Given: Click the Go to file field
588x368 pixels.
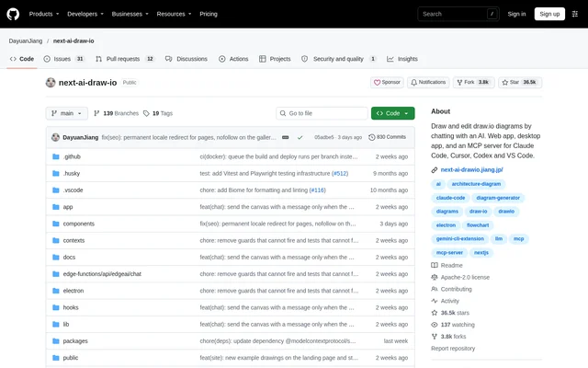Looking at the screenshot, I should click(322, 113).
